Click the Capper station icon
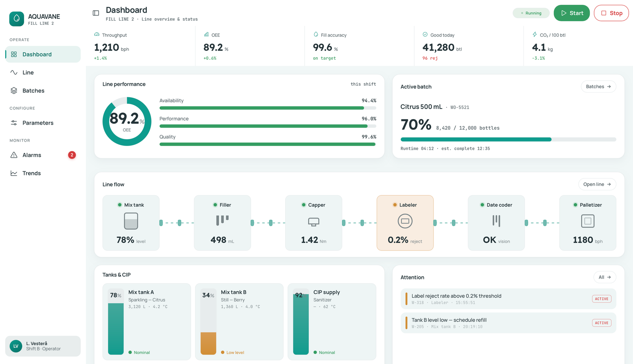The image size is (633, 364). coord(314,222)
